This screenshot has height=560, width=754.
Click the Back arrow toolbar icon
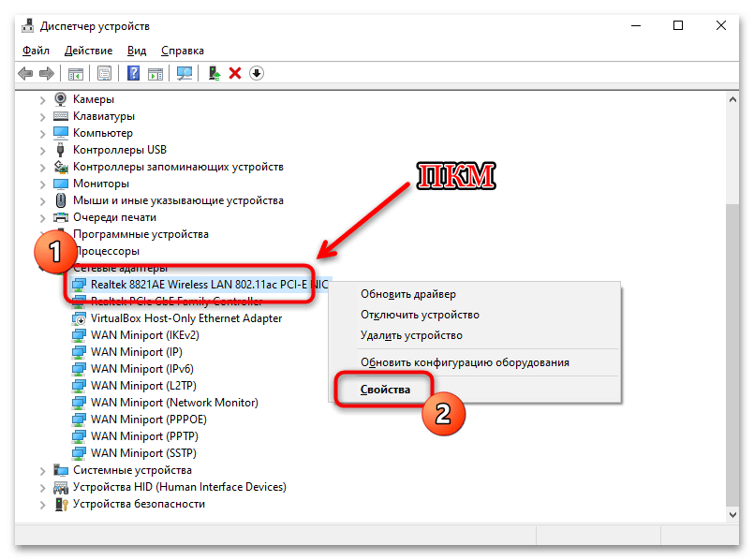tap(24, 73)
